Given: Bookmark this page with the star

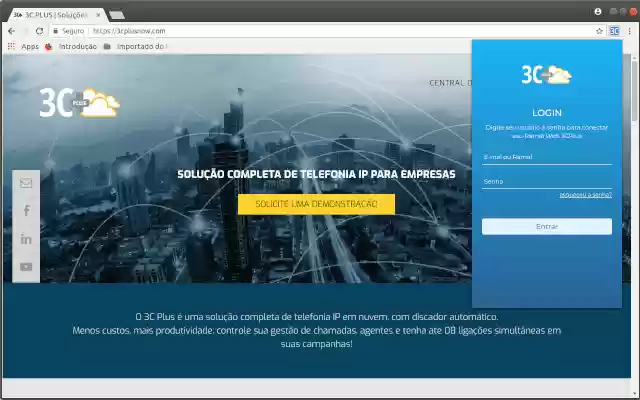Looking at the screenshot, I should click(599, 31).
